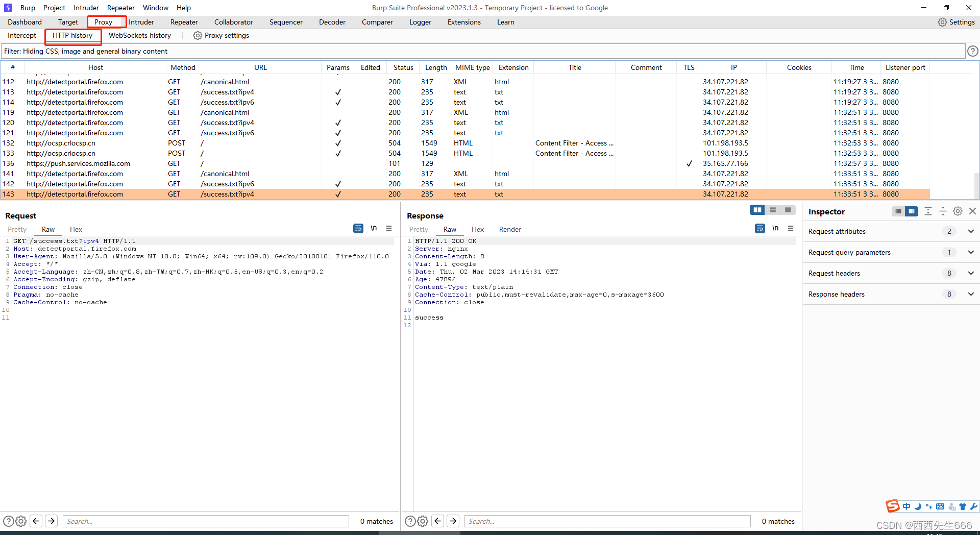Expand Request query parameters section
Viewport: 980px width, 535px height.
[971, 252]
